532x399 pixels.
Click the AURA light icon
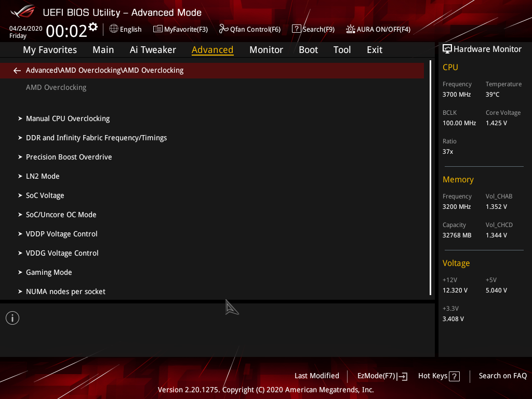point(351,29)
